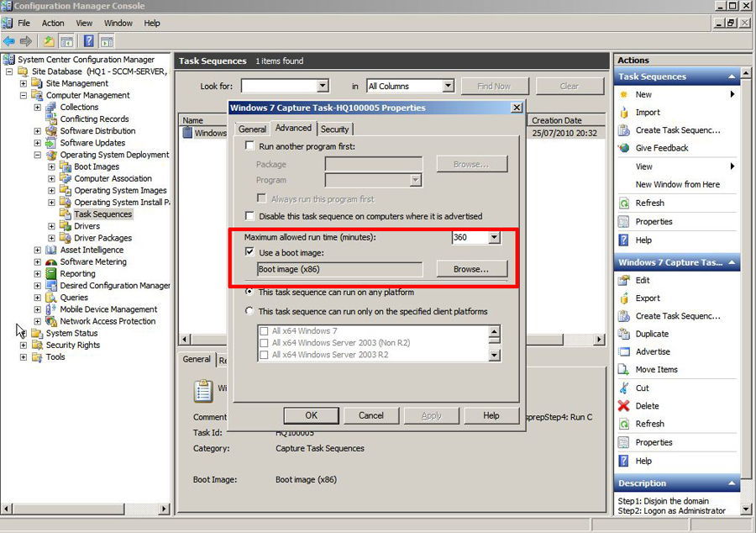Viewport: 756px width, 533px height.
Task: Click the Show/Hide console tree toolbar icon
Action: point(66,41)
